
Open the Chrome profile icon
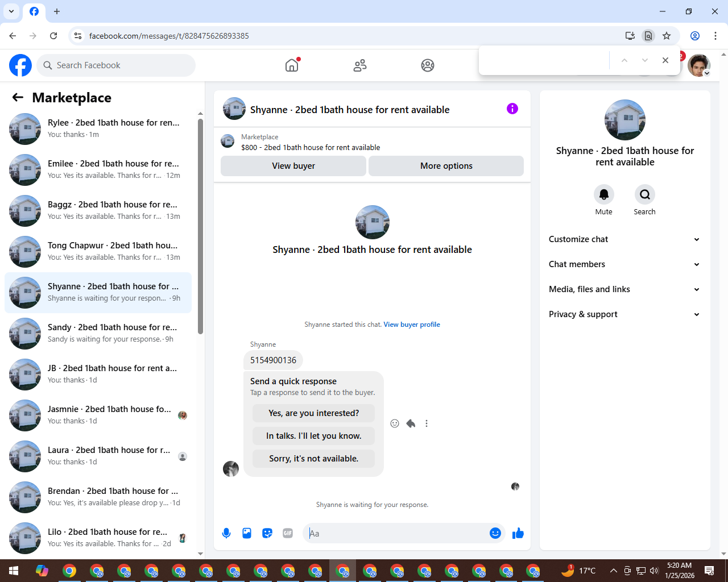click(695, 36)
